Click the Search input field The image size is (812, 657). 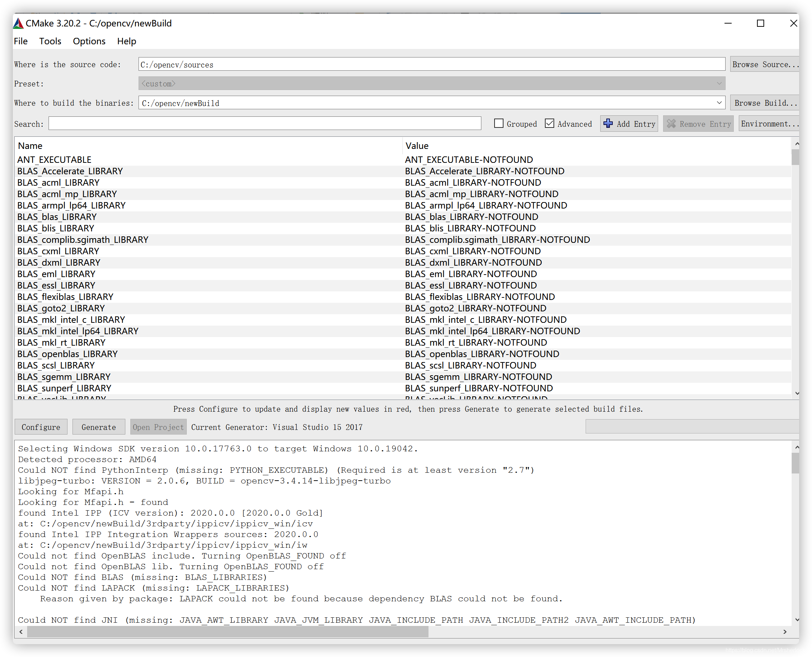pyautogui.click(x=265, y=124)
